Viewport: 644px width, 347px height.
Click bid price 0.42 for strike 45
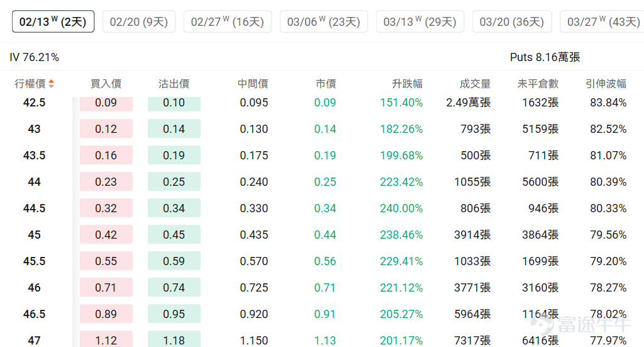point(106,234)
